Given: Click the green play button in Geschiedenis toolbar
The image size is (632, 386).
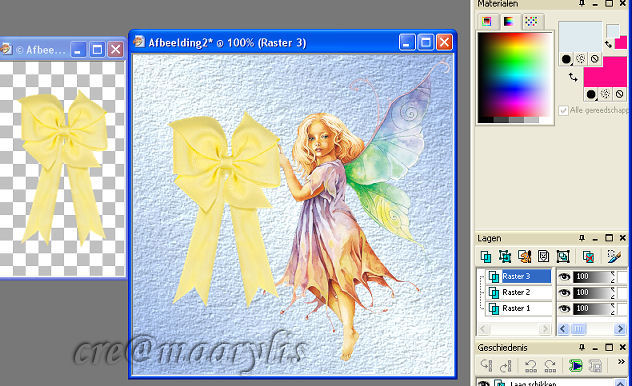Looking at the screenshot, I should (575, 365).
